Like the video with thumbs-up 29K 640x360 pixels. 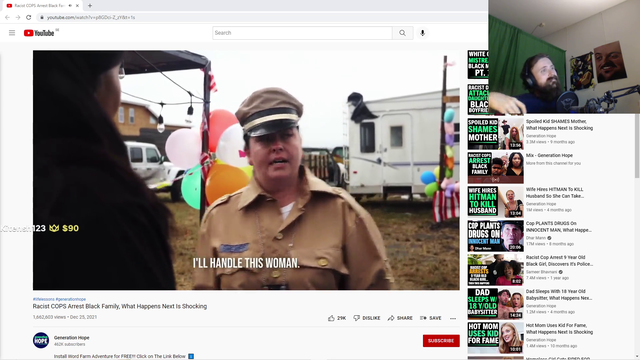[337, 318]
